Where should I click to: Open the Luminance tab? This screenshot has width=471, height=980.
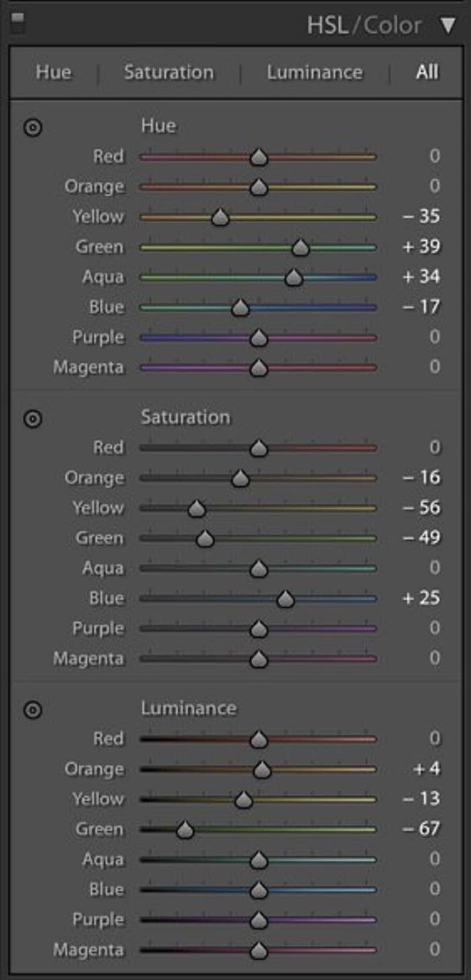(314, 73)
